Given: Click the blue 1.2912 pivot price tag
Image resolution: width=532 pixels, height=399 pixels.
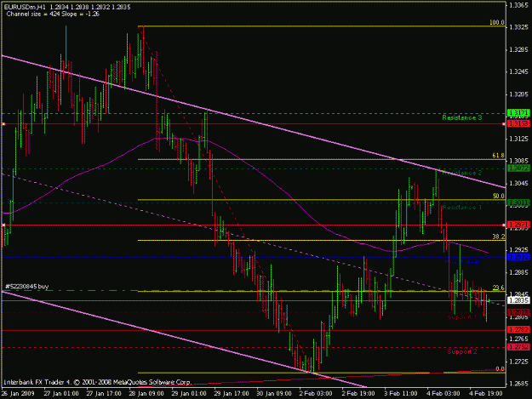Looking at the screenshot, I should click(518, 257).
